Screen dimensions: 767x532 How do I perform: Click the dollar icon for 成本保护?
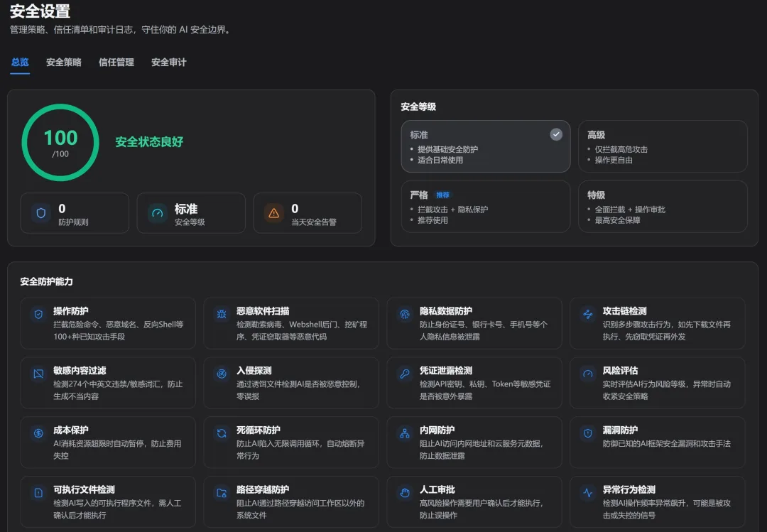coord(38,433)
